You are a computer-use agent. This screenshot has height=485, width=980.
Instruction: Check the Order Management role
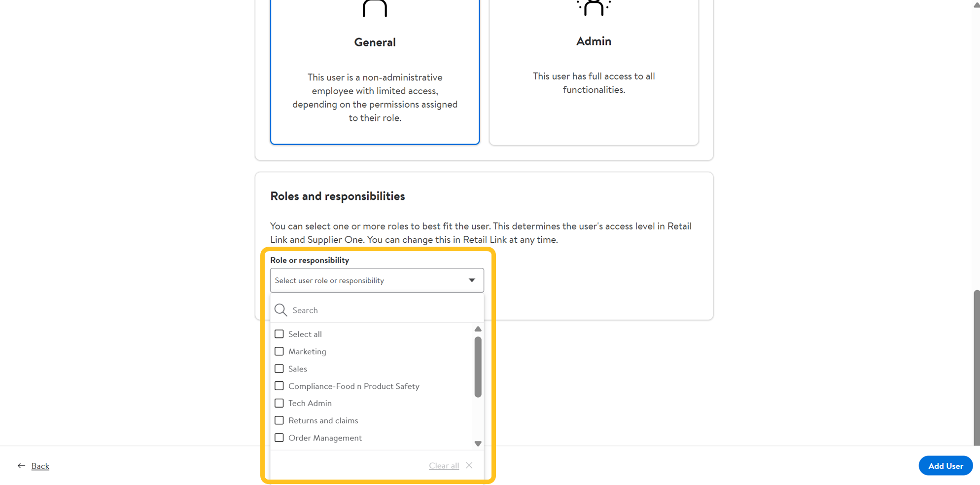[x=279, y=438]
